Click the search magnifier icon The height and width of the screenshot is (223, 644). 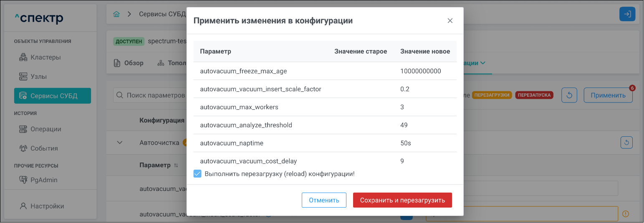[120, 95]
